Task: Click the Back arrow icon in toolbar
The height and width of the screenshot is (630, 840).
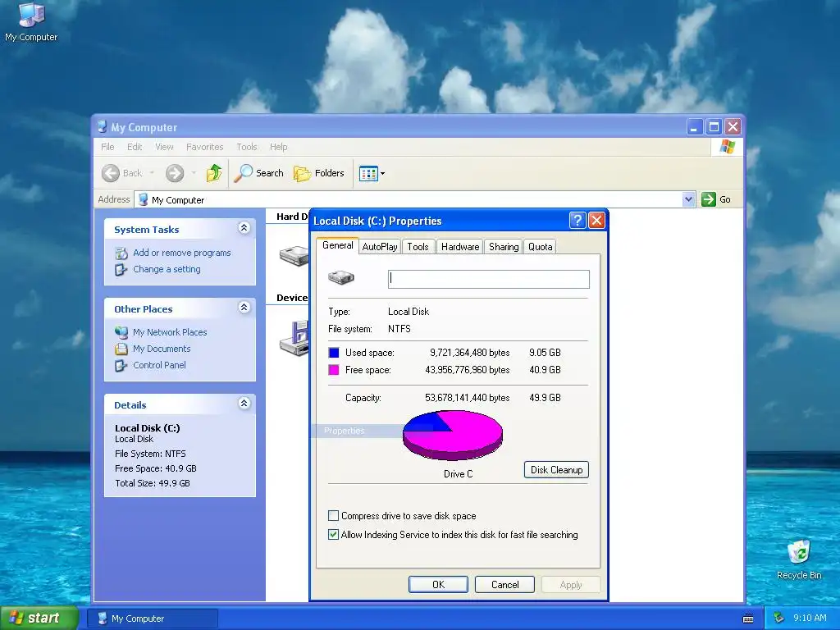Action: click(111, 173)
